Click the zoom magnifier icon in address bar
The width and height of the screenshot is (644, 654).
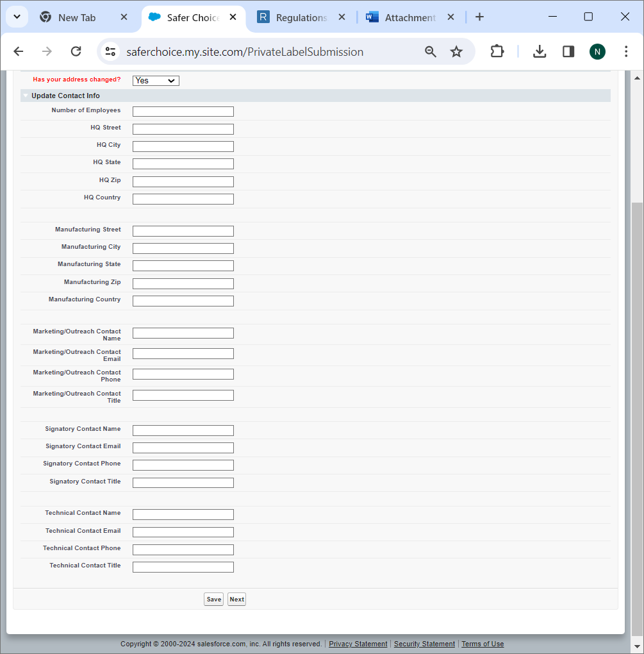(x=431, y=51)
